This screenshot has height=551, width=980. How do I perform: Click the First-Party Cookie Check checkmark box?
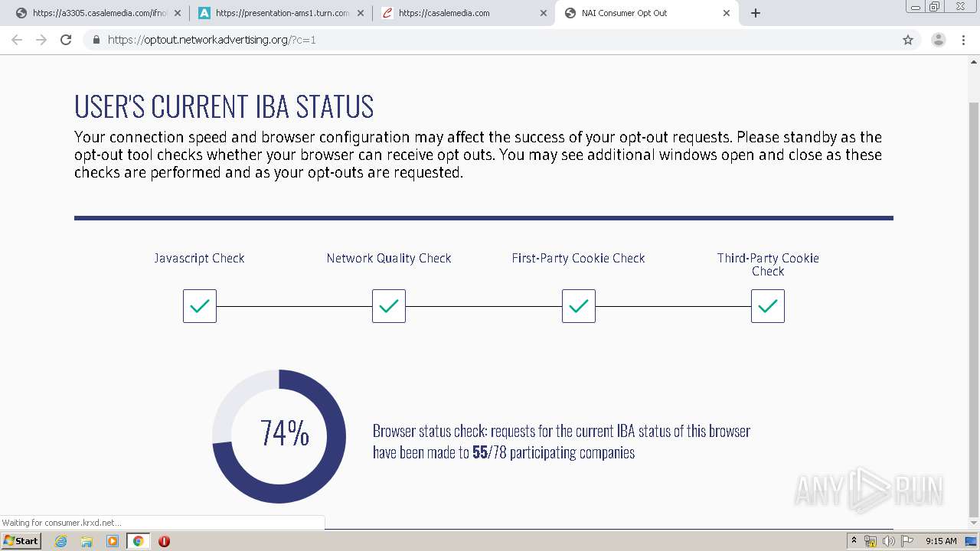point(579,306)
